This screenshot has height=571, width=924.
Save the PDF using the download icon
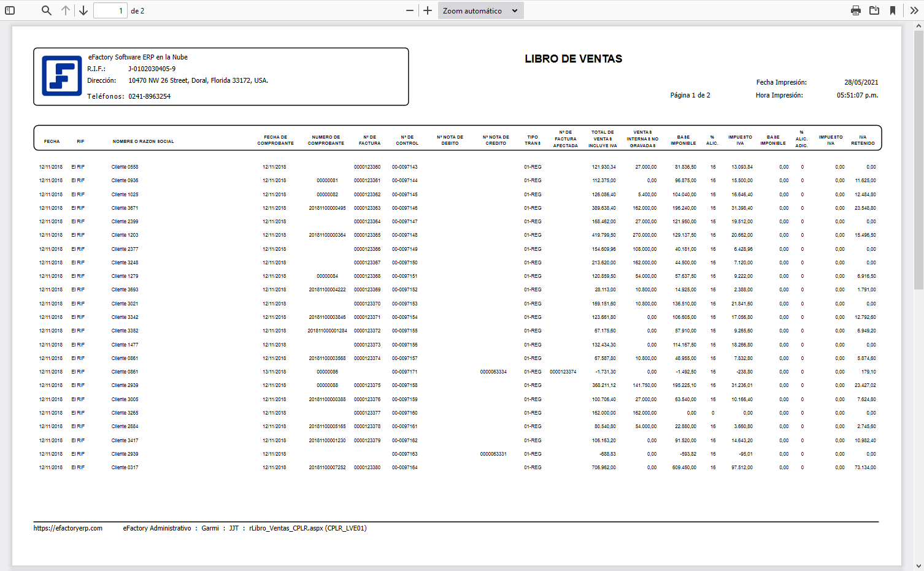coord(874,10)
